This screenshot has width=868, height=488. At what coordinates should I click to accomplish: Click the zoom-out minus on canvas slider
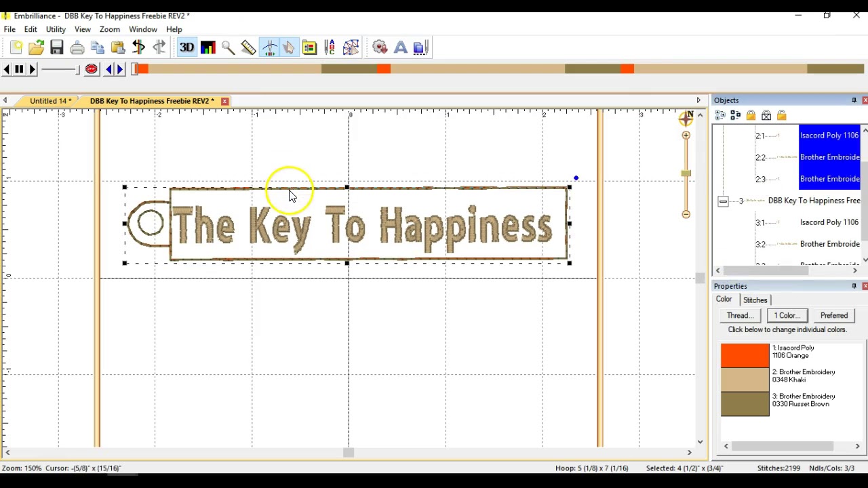click(x=686, y=214)
